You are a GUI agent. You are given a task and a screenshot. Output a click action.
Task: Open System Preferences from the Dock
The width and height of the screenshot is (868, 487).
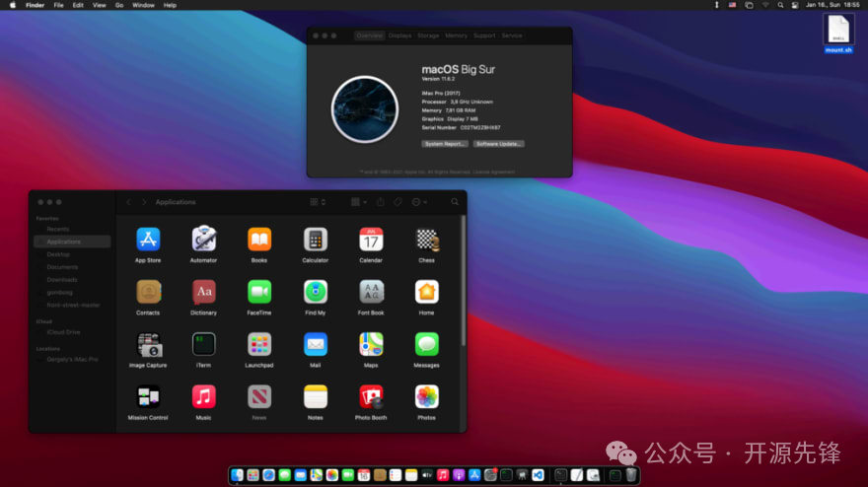pyautogui.click(x=490, y=475)
